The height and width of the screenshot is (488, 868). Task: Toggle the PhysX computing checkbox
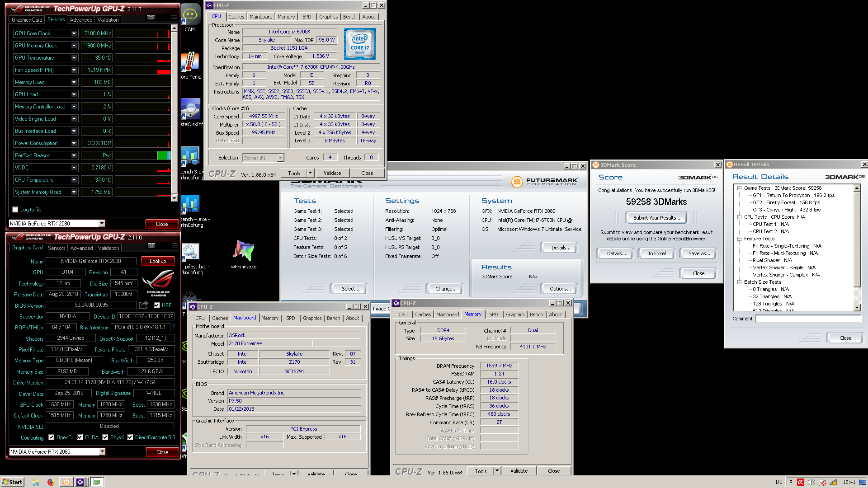(x=105, y=437)
